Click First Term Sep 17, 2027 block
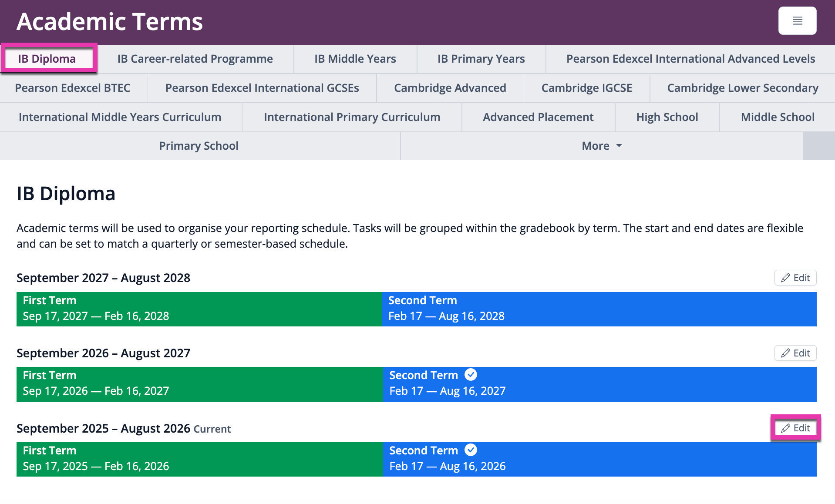The height and width of the screenshot is (504, 835). pos(199,309)
